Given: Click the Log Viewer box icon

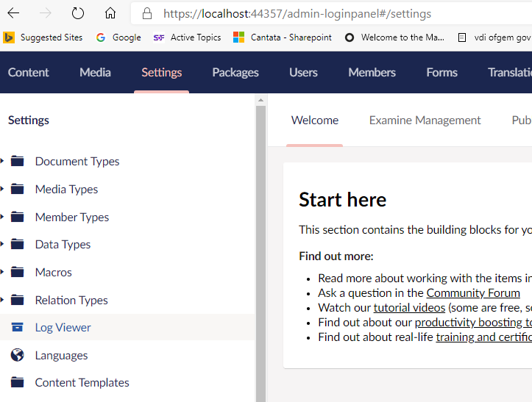Looking at the screenshot, I should click(x=18, y=327).
